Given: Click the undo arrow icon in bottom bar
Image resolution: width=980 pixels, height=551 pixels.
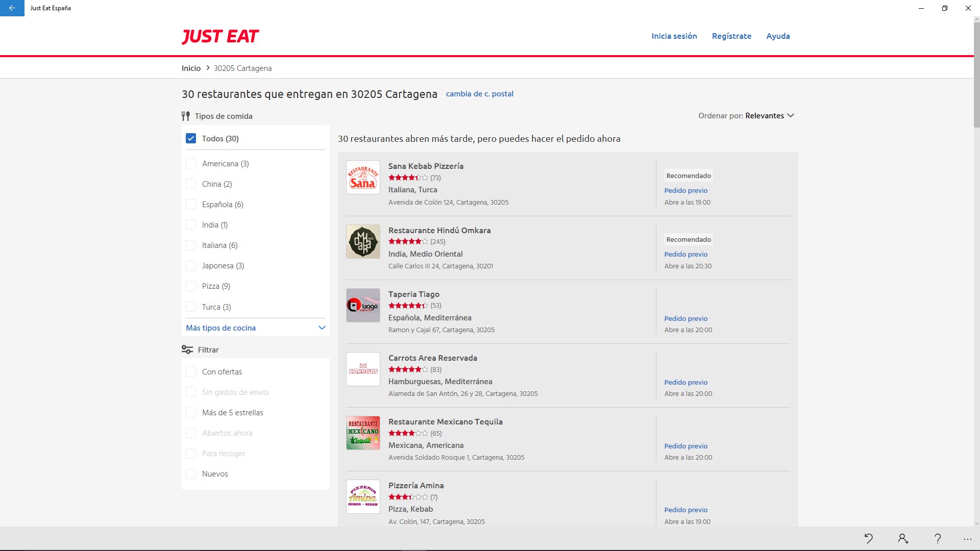Looking at the screenshot, I should click(868, 538).
